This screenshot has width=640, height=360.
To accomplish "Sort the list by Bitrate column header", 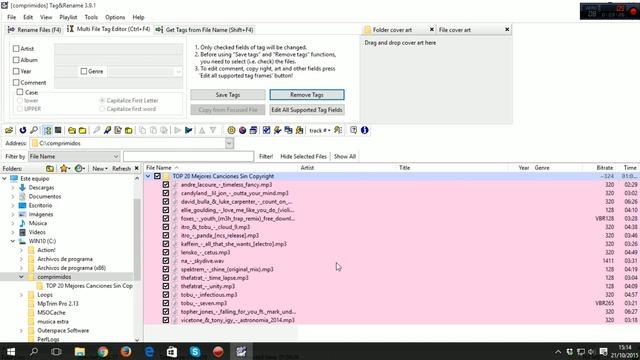I will [604, 168].
